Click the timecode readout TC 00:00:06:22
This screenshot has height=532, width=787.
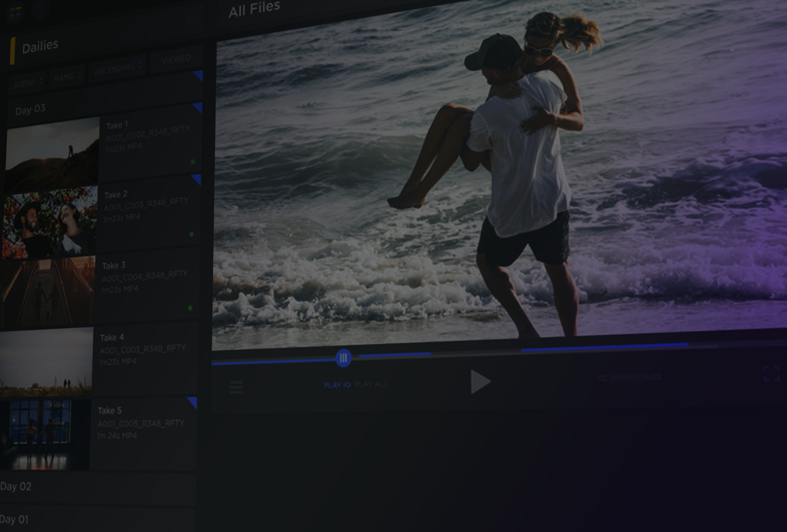(629, 377)
